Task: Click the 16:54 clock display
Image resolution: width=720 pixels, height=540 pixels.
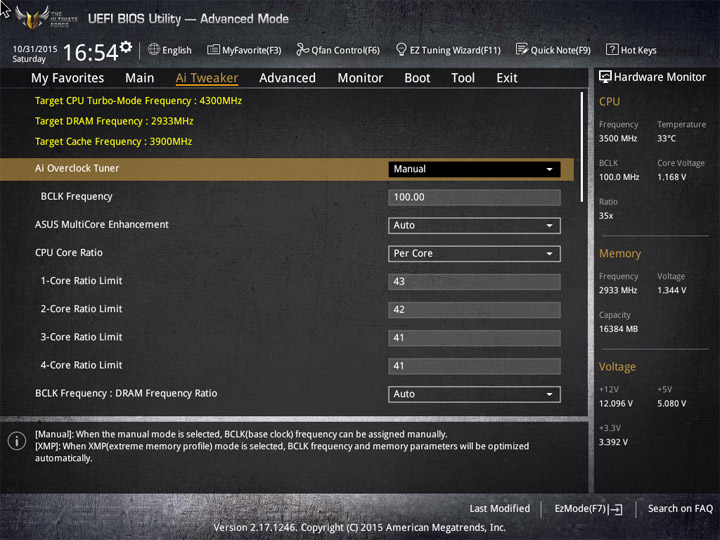Action: coord(90,52)
